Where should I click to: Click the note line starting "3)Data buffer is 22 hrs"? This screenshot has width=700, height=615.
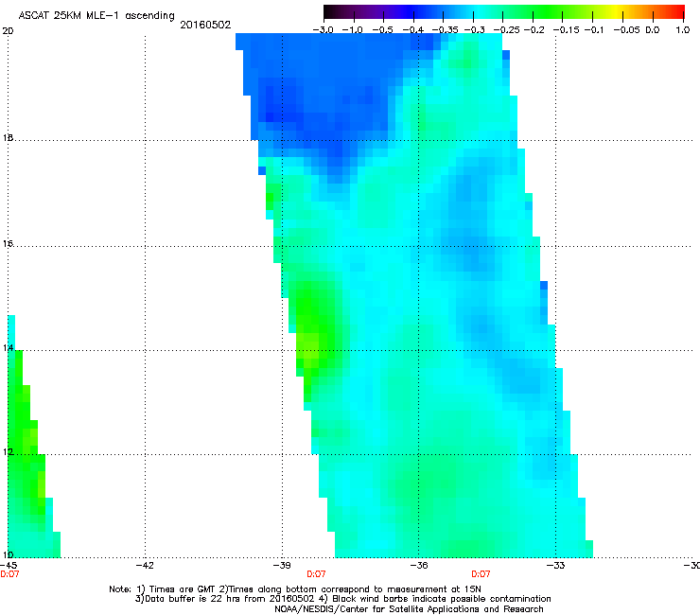[342, 599]
